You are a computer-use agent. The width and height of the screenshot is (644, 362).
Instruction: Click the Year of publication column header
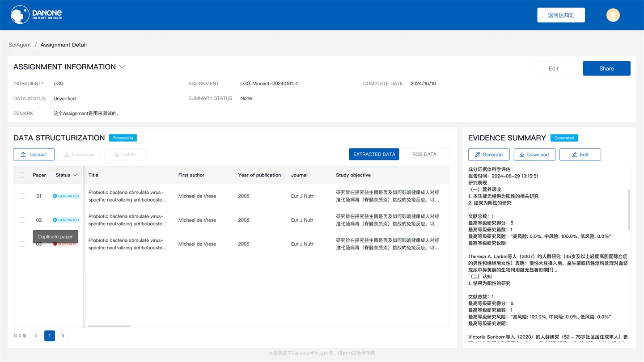259,175
